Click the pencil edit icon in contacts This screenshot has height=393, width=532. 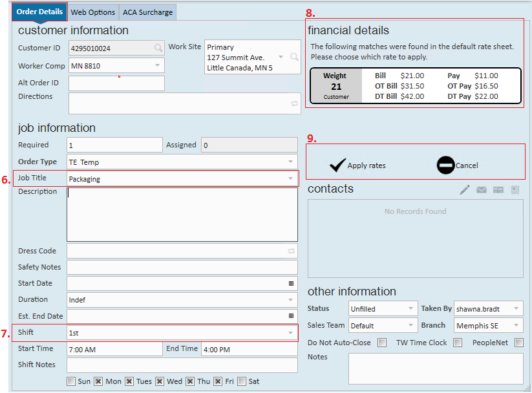coord(465,190)
